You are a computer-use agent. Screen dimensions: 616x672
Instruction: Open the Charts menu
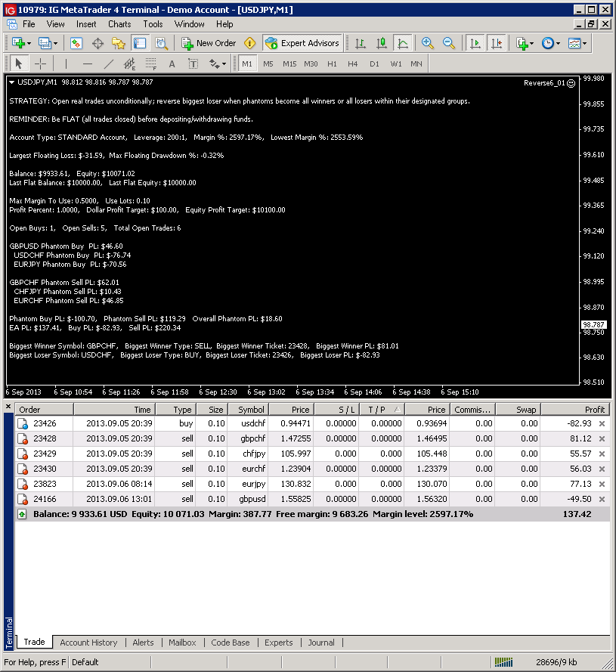119,24
